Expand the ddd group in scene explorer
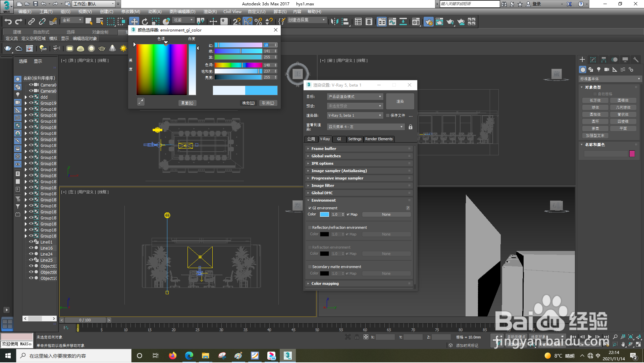 pos(25,97)
